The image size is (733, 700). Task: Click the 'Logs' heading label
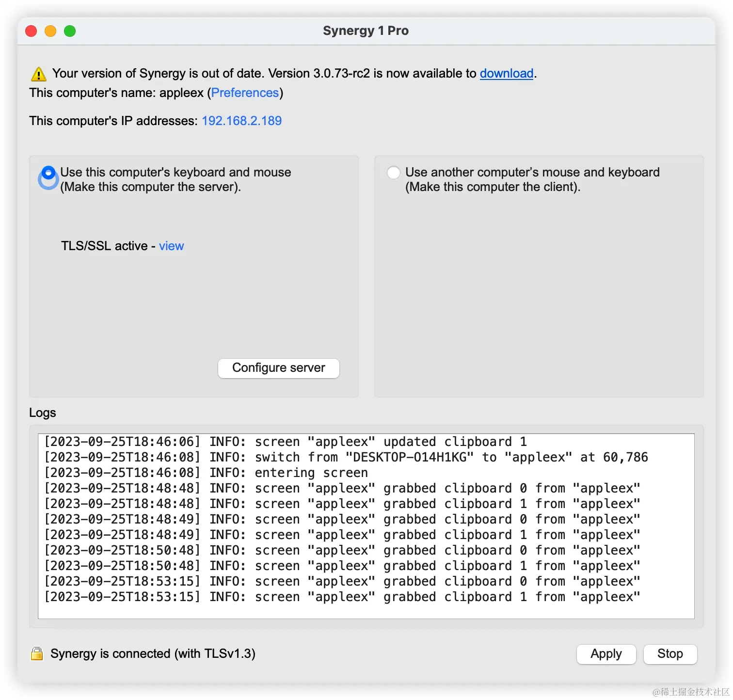coord(43,413)
